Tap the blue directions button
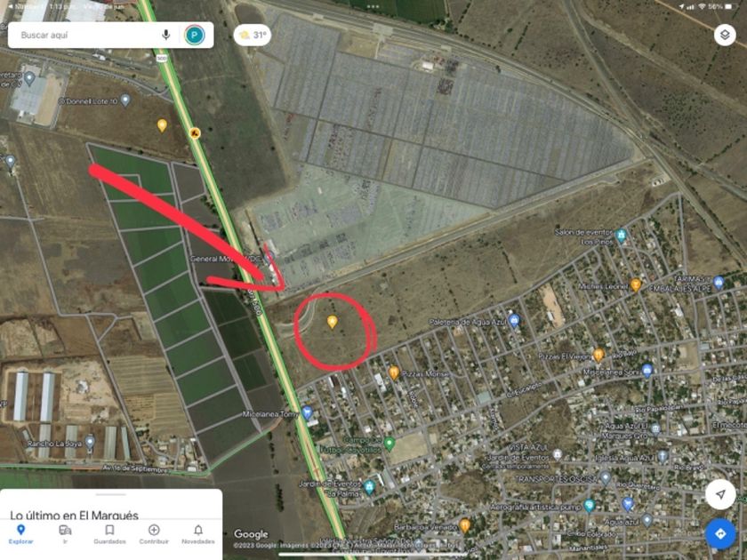Viewport: 747px width, 560px height. point(719,534)
